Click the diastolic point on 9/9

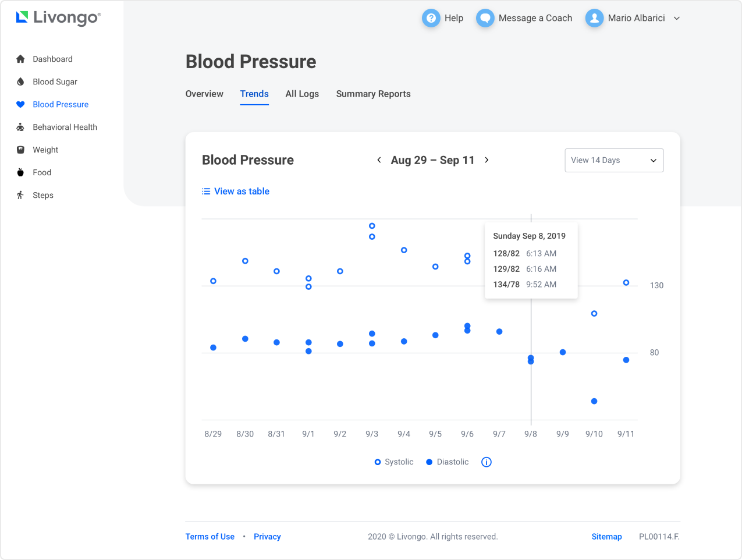pyautogui.click(x=563, y=352)
